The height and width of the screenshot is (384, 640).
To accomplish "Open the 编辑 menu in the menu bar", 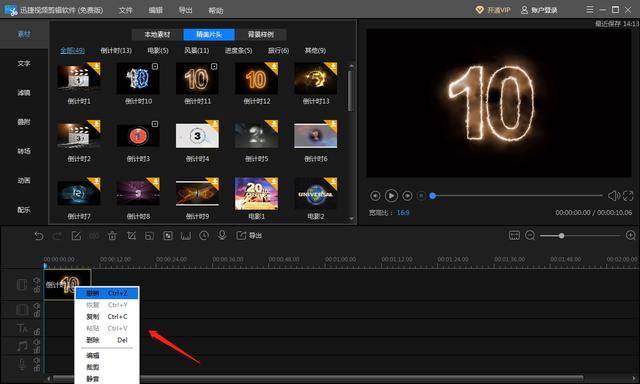I will [x=156, y=10].
